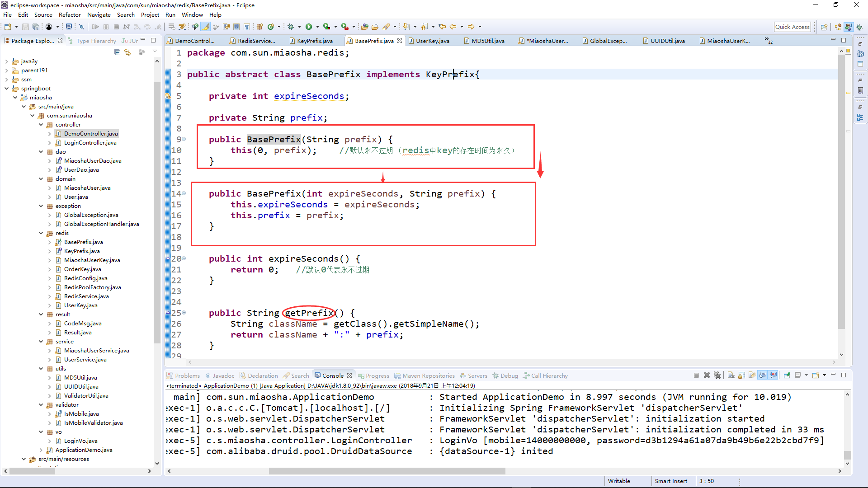
Task: Click Pin Console icon
Action: [x=787, y=375]
